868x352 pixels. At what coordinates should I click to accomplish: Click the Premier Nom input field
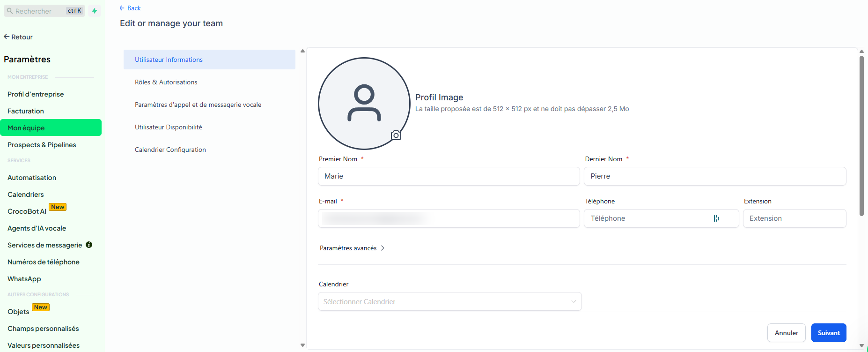tap(449, 176)
